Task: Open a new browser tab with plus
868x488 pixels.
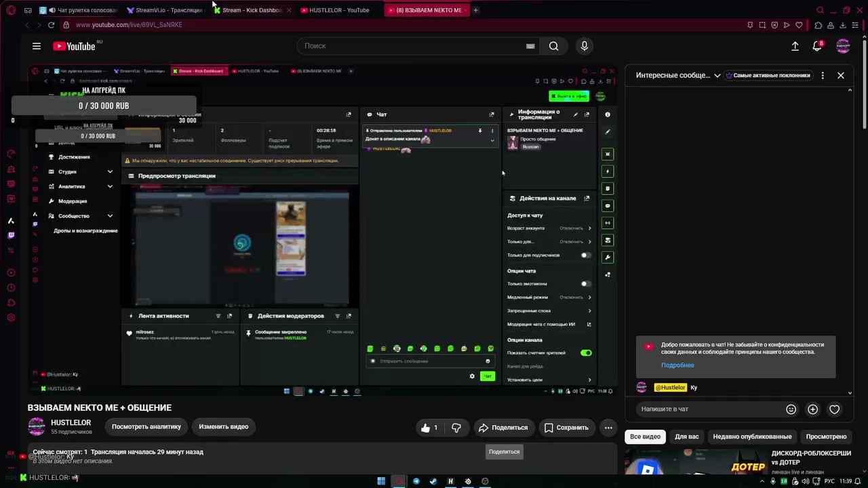Action: coord(475,10)
